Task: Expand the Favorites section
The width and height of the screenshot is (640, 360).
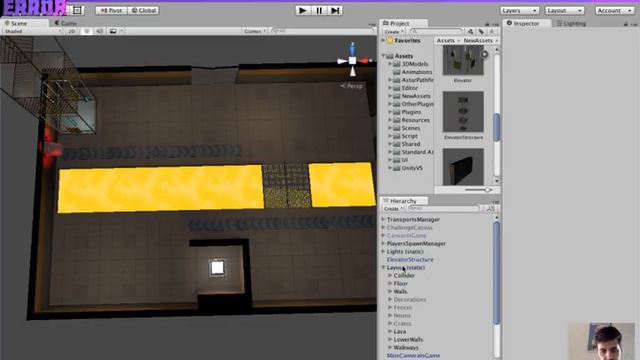Action: click(383, 40)
